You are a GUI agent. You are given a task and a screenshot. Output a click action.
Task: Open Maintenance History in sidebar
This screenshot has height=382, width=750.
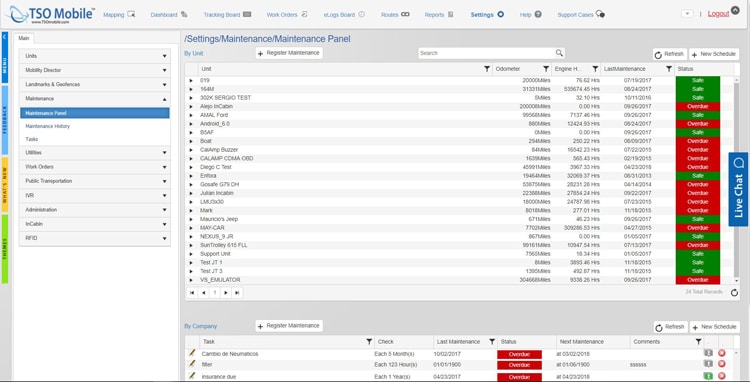(x=47, y=126)
